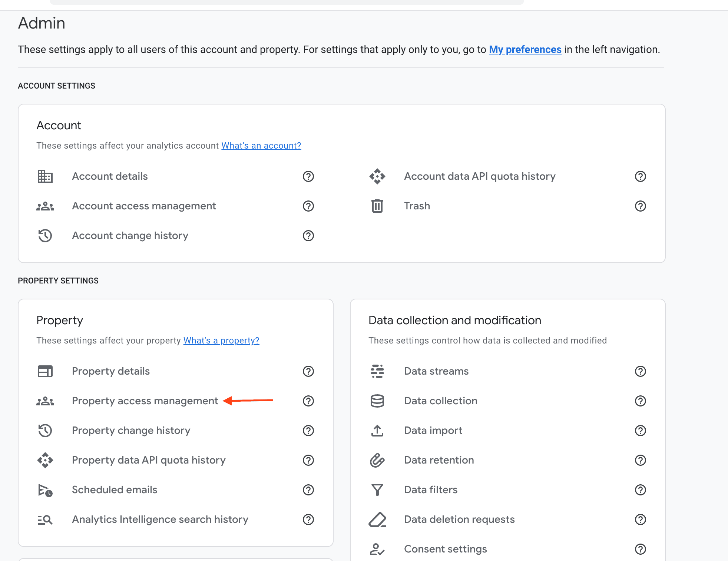
Task: Open Consent settings
Action: point(445,549)
